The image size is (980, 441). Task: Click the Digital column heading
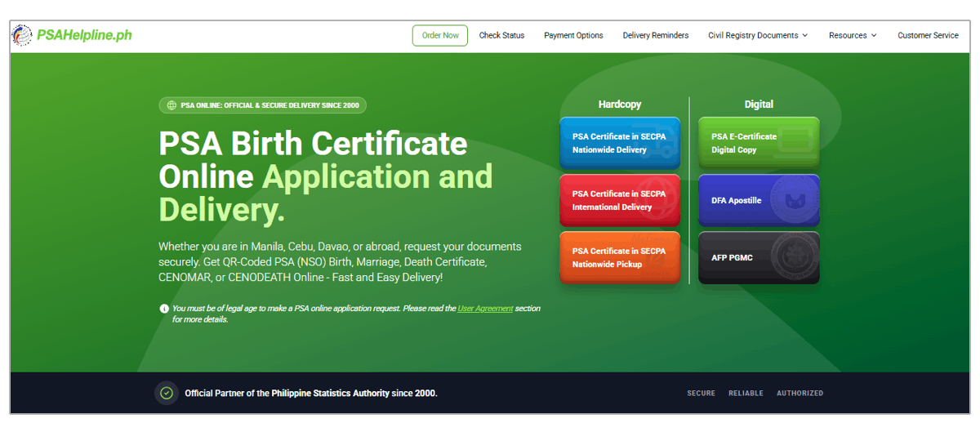coord(759,105)
